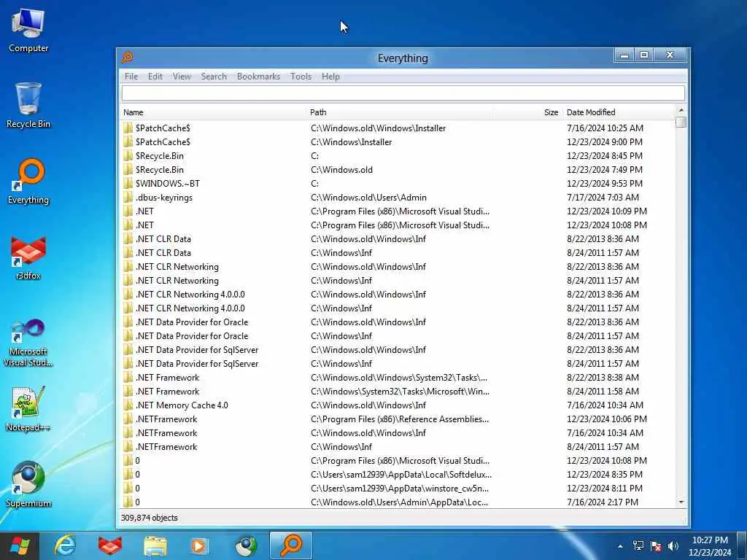Open the Help menu

330,76
